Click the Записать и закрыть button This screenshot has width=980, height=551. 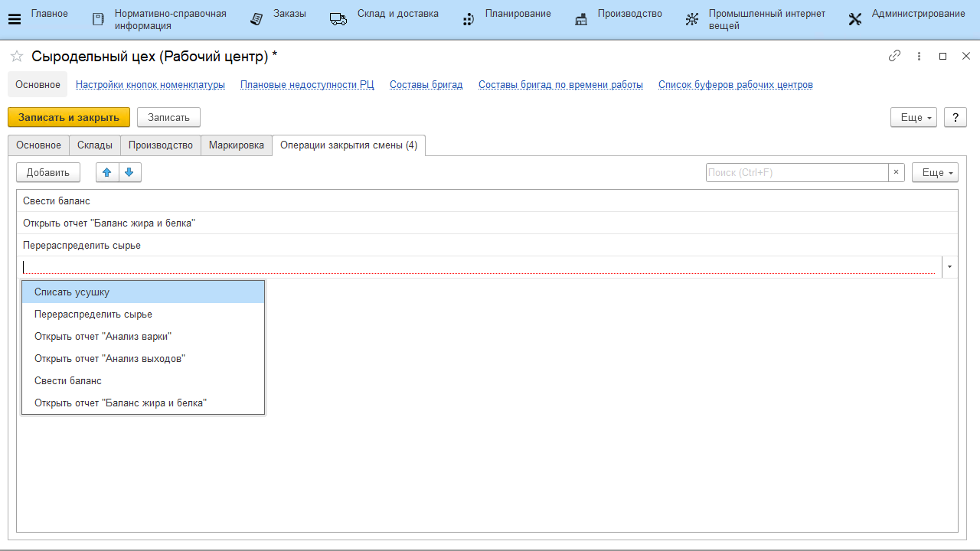coord(69,117)
